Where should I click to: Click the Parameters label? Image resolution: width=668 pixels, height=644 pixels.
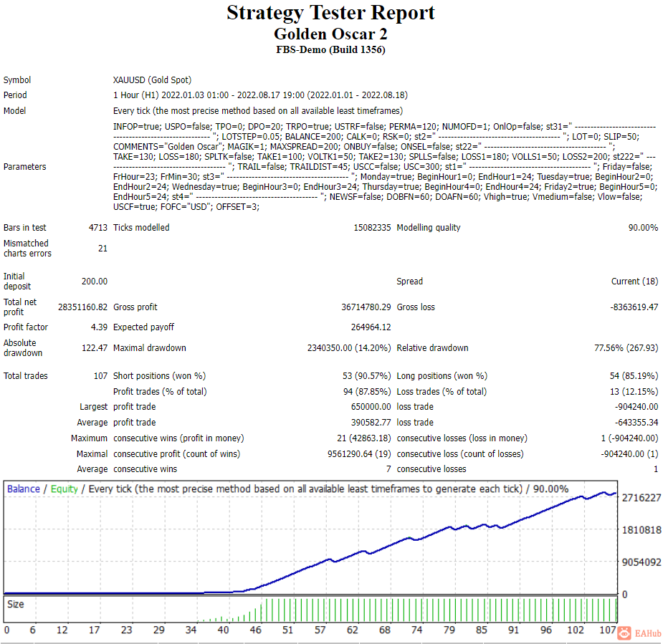point(24,167)
